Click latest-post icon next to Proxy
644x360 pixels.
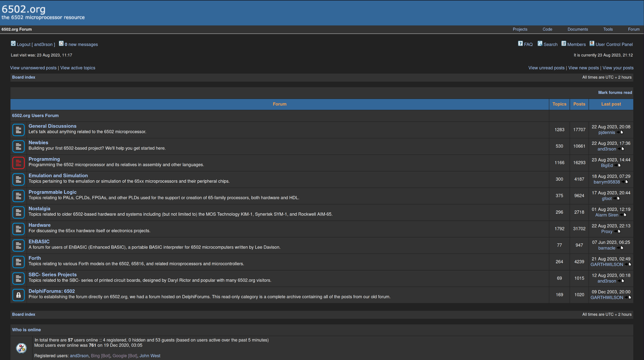tap(618, 232)
